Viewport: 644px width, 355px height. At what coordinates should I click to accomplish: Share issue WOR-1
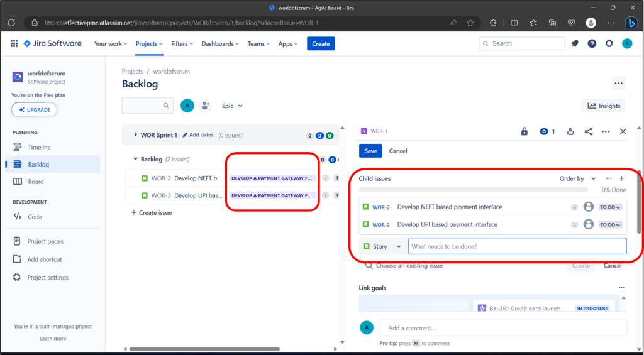click(x=589, y=131)
